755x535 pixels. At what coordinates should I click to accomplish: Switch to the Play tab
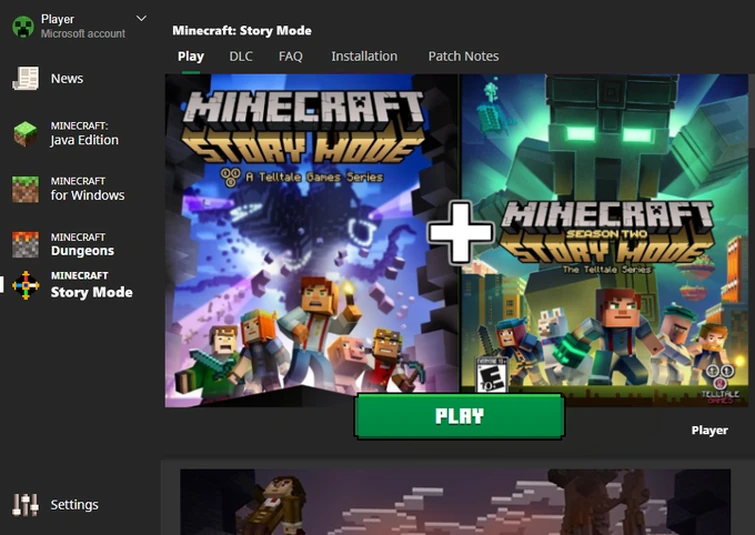[191, 56]
